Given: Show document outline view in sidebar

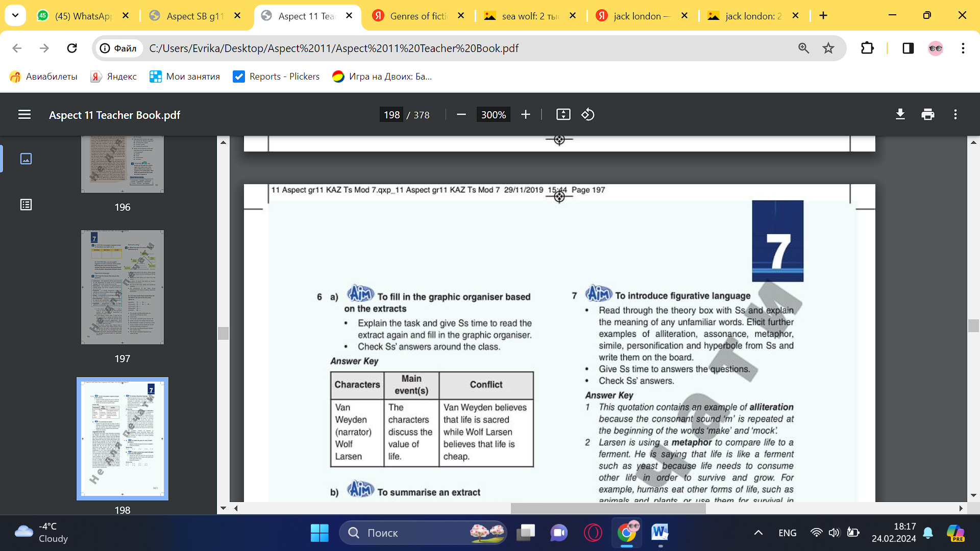Looking at the screenshot, I should tap(26, 205).
